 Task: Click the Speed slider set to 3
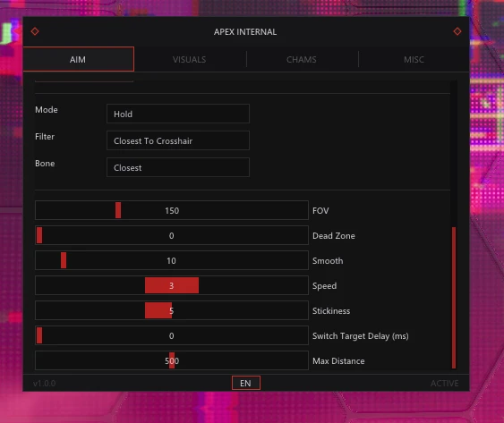click(x=172, y=285)
